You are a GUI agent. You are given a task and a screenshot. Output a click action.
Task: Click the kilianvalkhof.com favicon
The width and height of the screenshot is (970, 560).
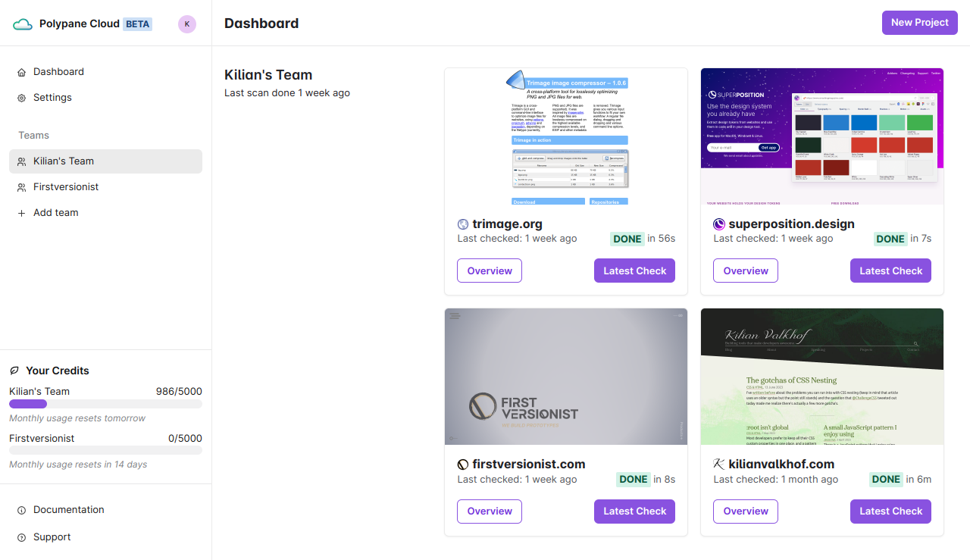pyautogui.click(x=719, y=465)
